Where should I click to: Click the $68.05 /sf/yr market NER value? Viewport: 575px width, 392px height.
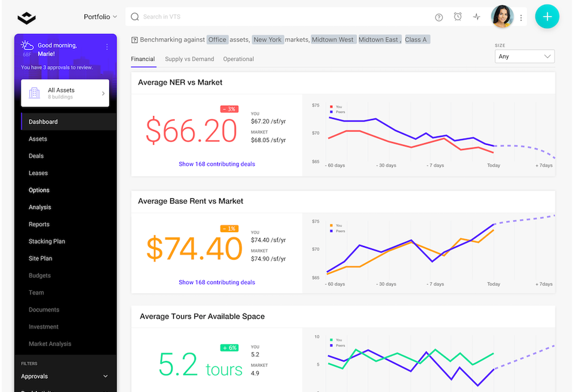(268, 140)
